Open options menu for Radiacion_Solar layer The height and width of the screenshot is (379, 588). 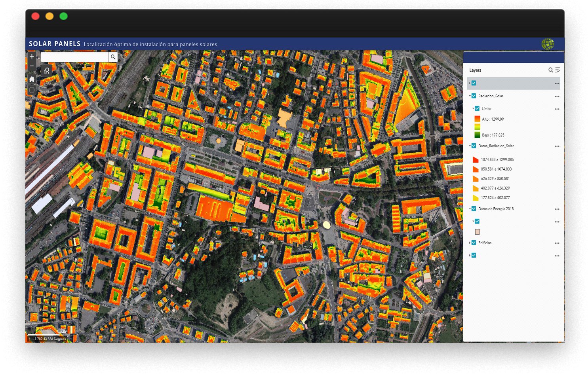click(557, 97)
